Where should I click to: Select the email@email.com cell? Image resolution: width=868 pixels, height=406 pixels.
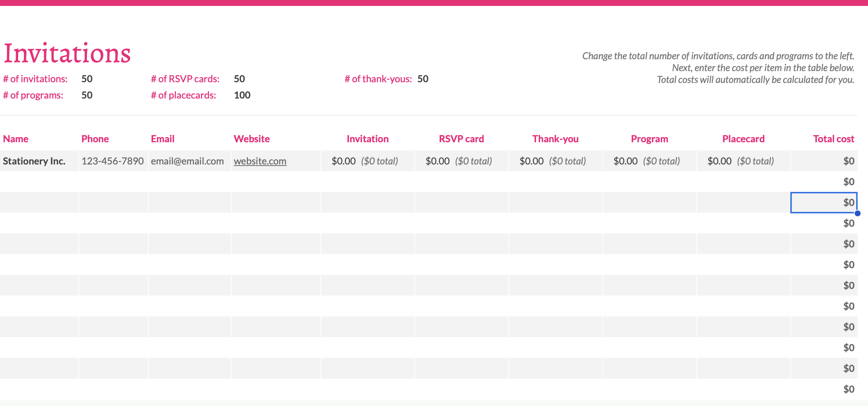point(187,161)
